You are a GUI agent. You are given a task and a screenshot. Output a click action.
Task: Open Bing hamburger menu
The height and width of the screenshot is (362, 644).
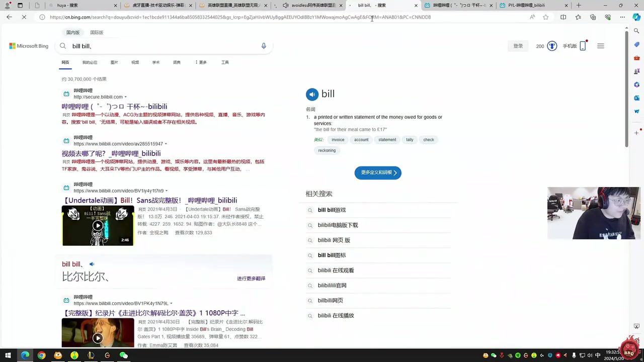(x=601, y=46)
